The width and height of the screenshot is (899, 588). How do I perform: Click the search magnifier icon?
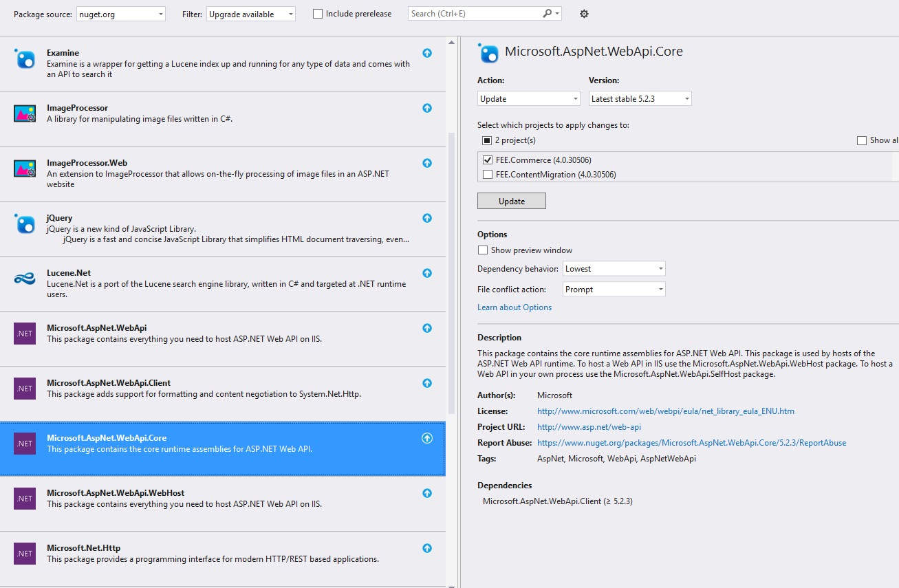[548, 13]
